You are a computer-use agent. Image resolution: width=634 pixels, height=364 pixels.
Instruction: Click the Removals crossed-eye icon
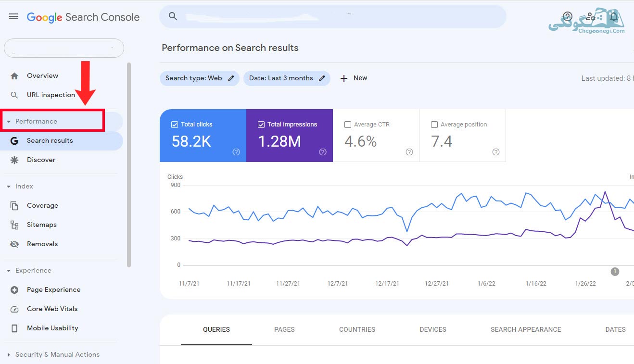pos(14,244)
